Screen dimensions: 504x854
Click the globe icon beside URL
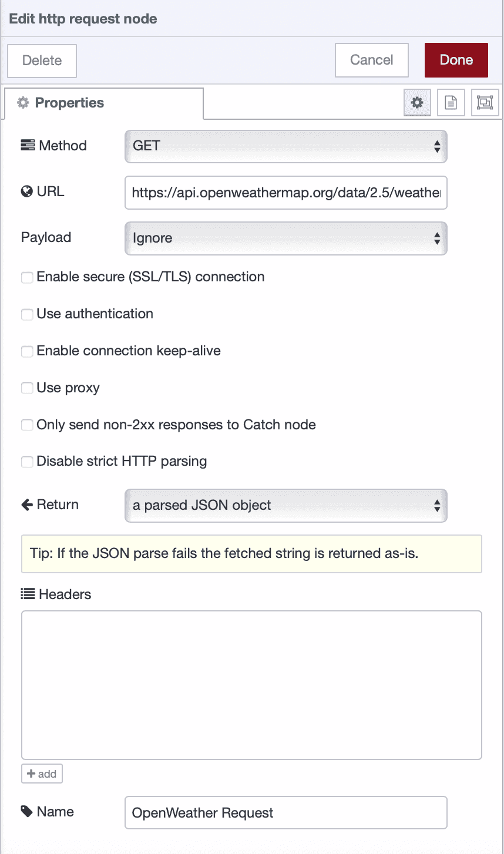coord(26,191)
